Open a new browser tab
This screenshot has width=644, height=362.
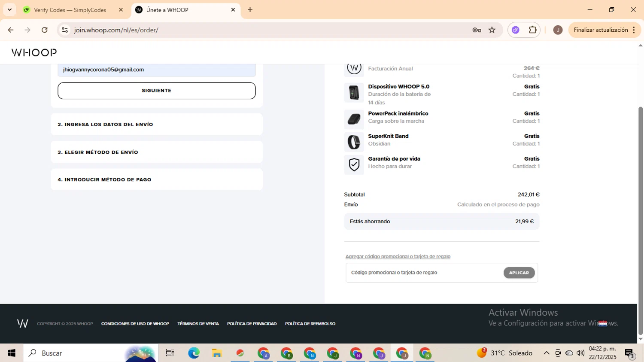click(x=250, y=10)
